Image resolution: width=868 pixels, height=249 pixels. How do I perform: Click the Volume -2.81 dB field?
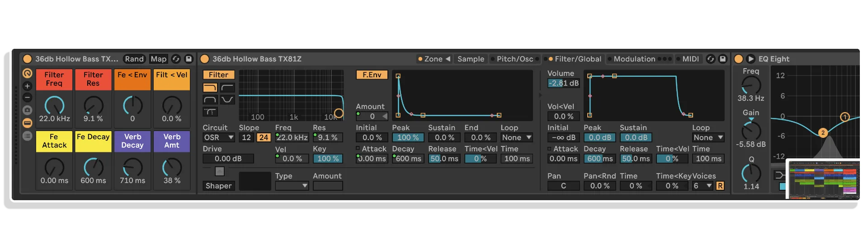tap(563, 83)
